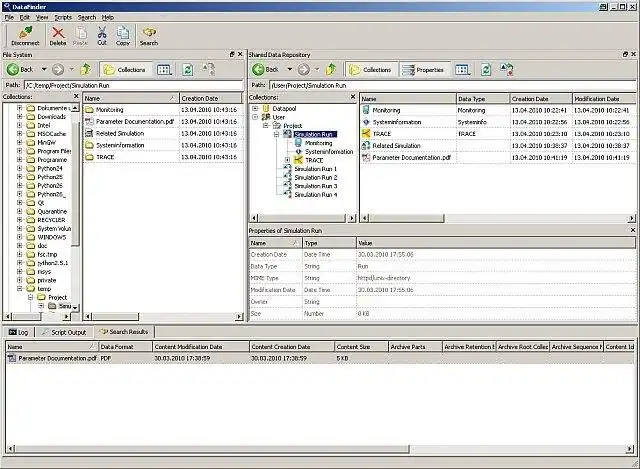The image size is (640, 469).
Task: Refresh the File System panel
Action: [188, 70]
